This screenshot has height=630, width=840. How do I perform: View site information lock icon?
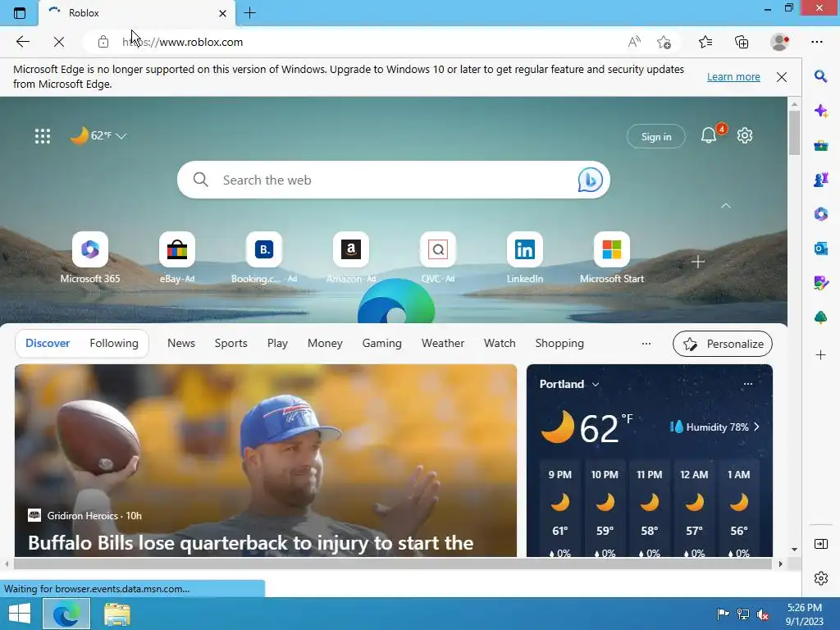[103, 42]
